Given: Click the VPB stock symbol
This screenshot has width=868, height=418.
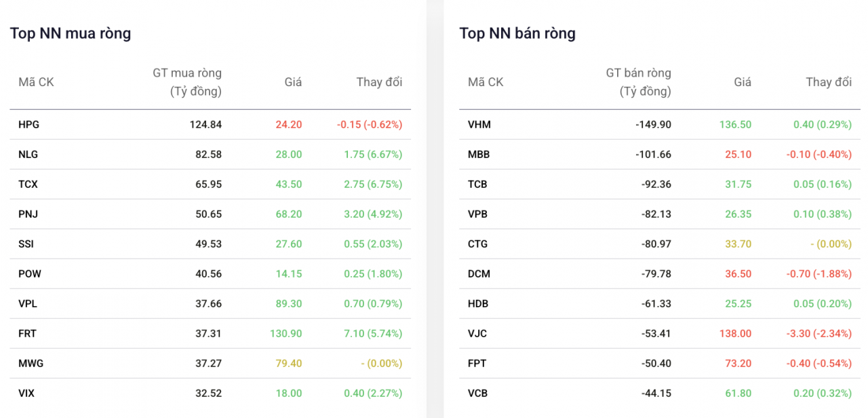Looking at the screenshot, I should click(477, 214).
